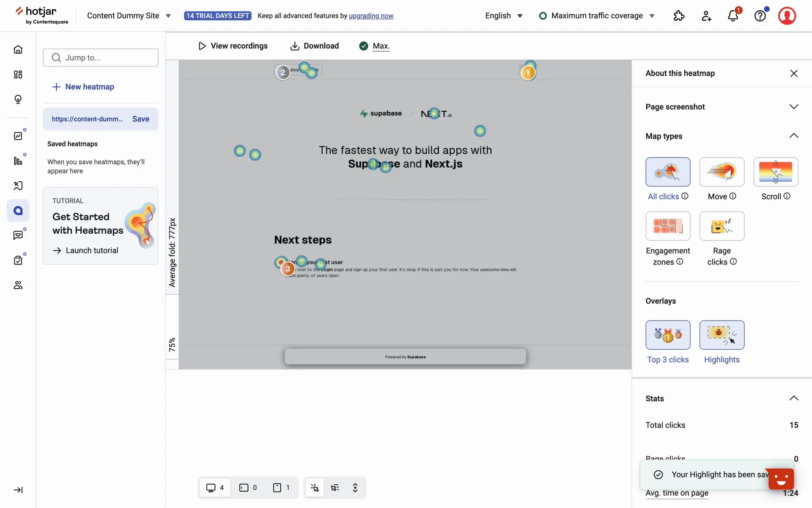Screen dimensions: 812x508
Task: Click the Jump to search field
Action: [x=101, y=58]
